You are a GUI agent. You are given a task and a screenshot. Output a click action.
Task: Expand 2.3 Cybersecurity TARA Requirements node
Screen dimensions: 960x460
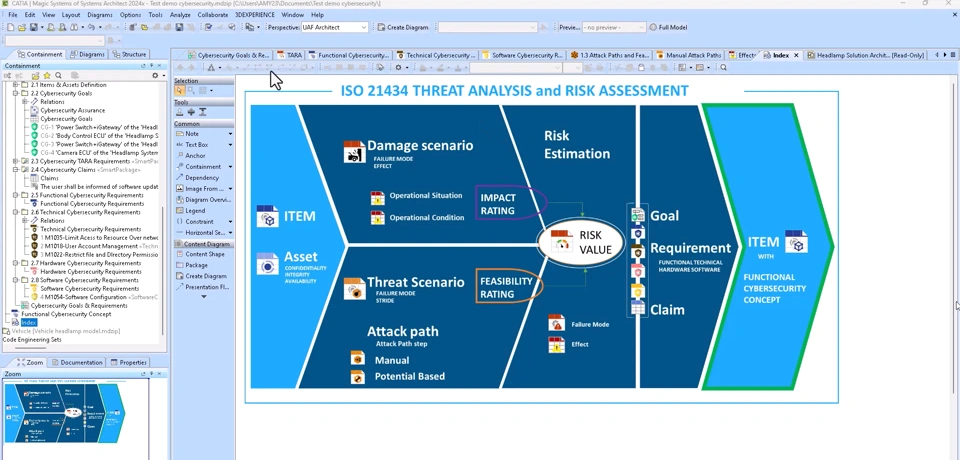[15, 161]
